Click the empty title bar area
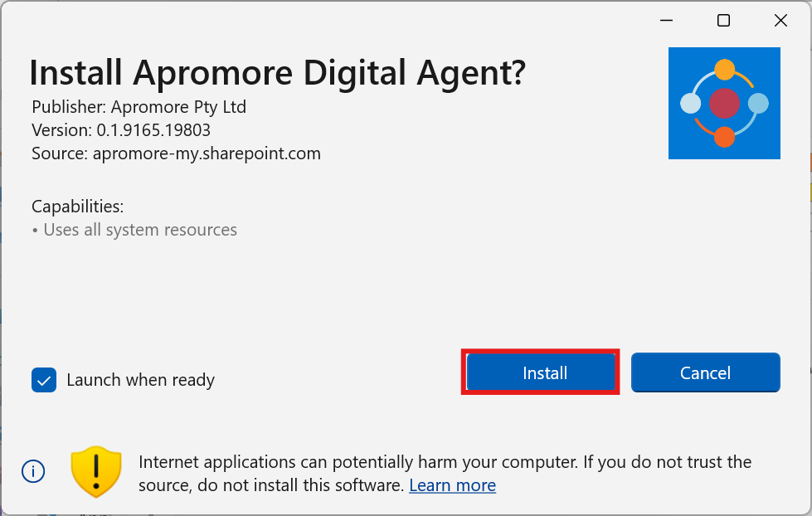This screenshot has height=516, width=812. point(332,21)
